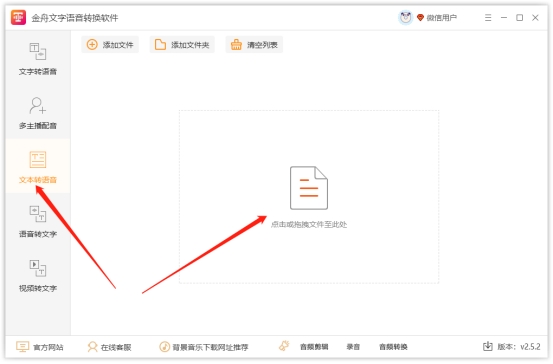Click the document icon in drop area

point(309,188)
